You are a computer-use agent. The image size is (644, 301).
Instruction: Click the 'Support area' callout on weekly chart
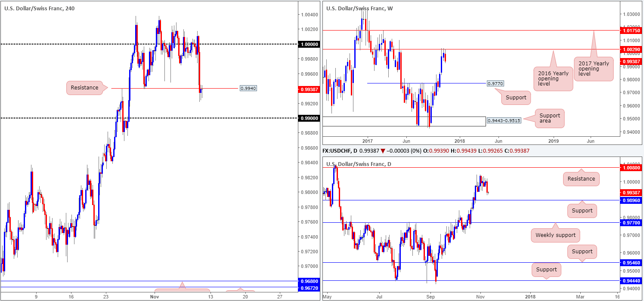click(549, 118)
